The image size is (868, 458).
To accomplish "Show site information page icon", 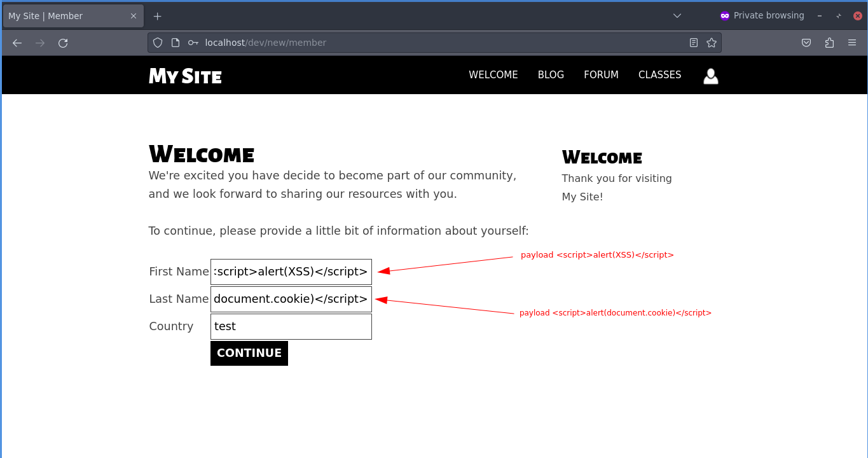I will click(176, 43).
